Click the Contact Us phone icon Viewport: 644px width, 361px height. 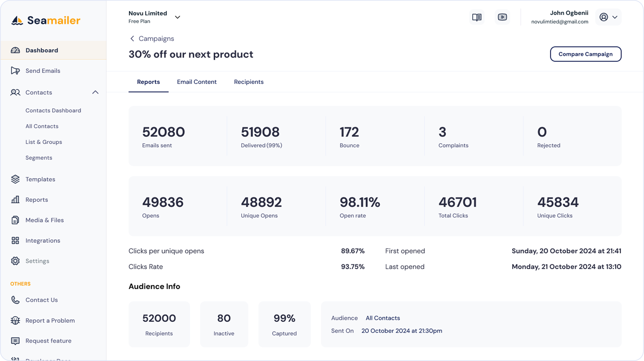tap(15, 300)
